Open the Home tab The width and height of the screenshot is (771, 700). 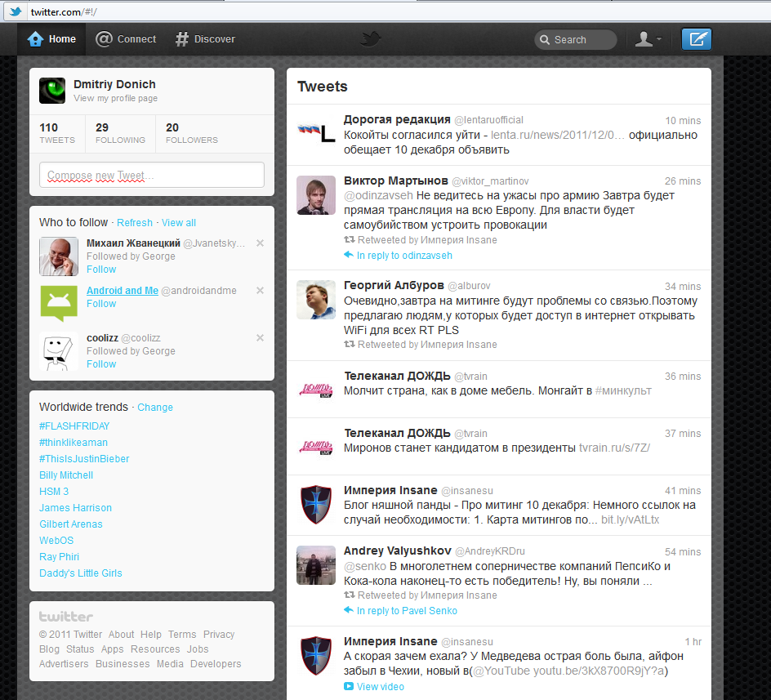point(51,39)
